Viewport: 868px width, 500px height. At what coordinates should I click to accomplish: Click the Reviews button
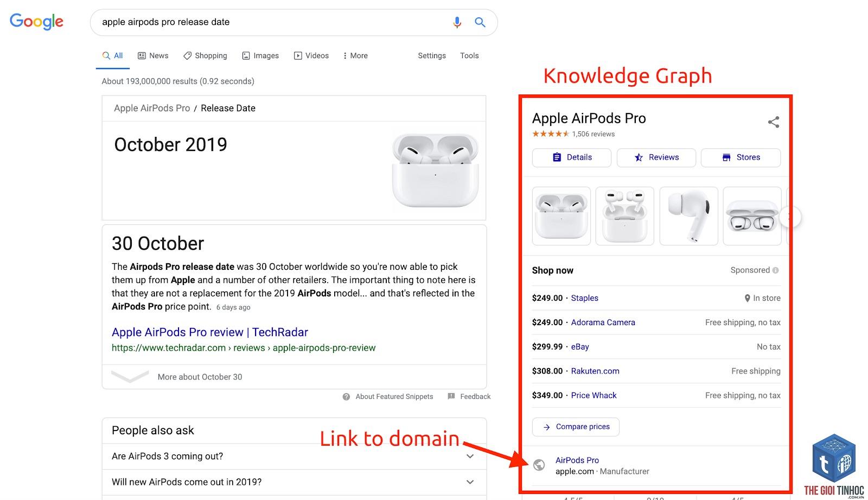click(x=656, y=157)
